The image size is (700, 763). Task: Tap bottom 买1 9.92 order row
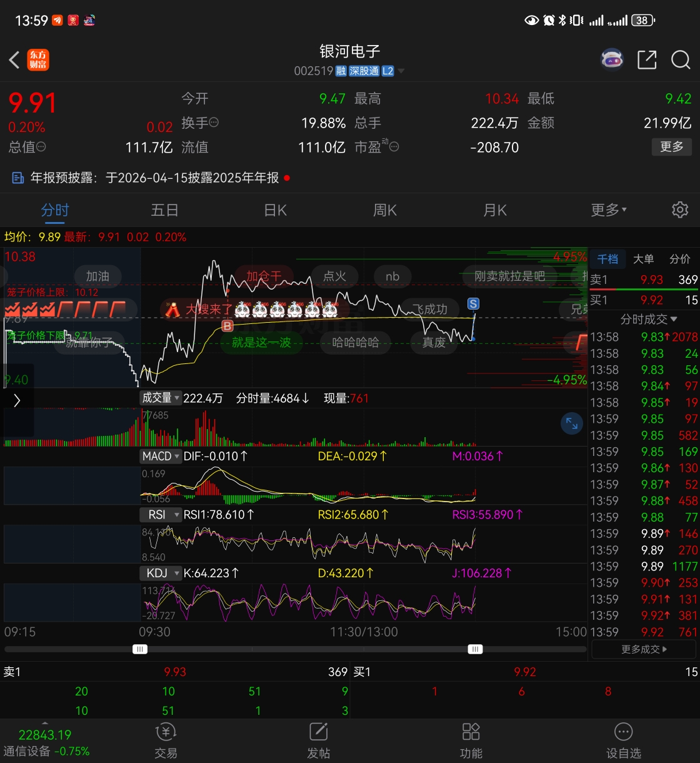[x=525, y=672]
